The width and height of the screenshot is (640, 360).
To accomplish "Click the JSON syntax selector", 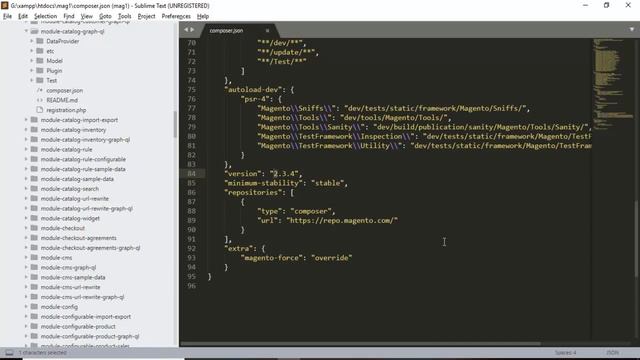I will pos(612,353).
